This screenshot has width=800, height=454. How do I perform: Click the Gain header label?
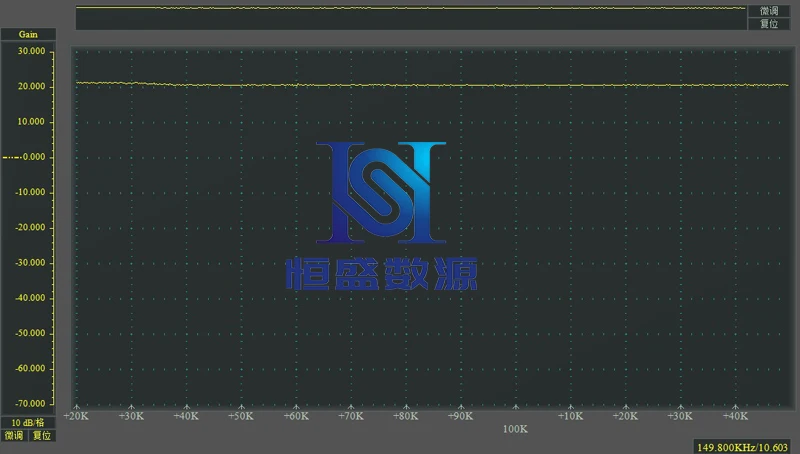(x=28, y=34)
